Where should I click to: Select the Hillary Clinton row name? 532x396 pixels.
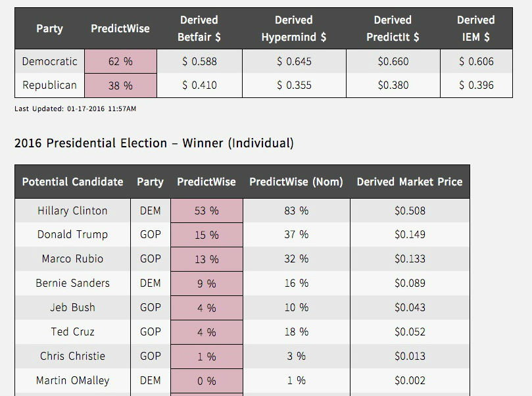(x=72, y=211)
